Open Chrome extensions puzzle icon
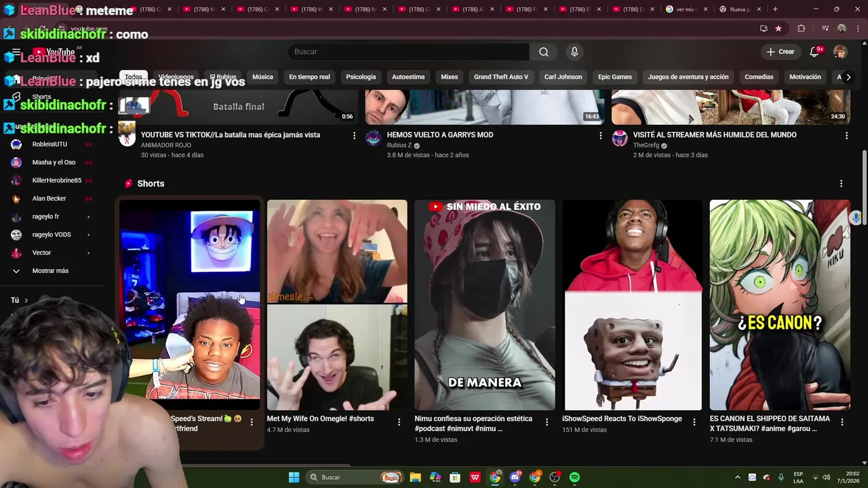 coord(802,28)
